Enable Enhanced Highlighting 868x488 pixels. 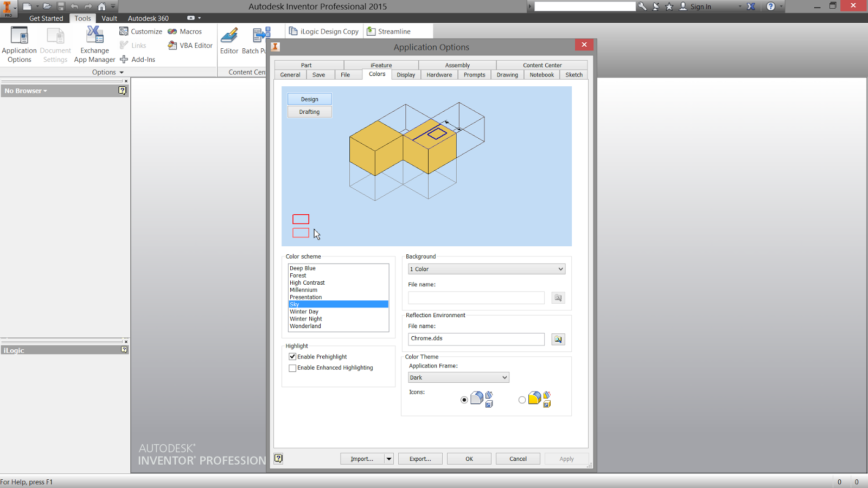292,368
